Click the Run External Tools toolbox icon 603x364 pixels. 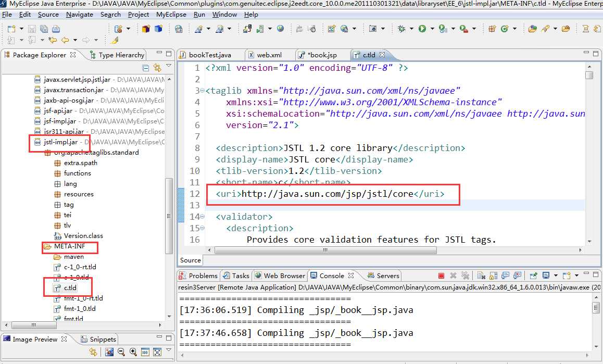click(464, 29)
